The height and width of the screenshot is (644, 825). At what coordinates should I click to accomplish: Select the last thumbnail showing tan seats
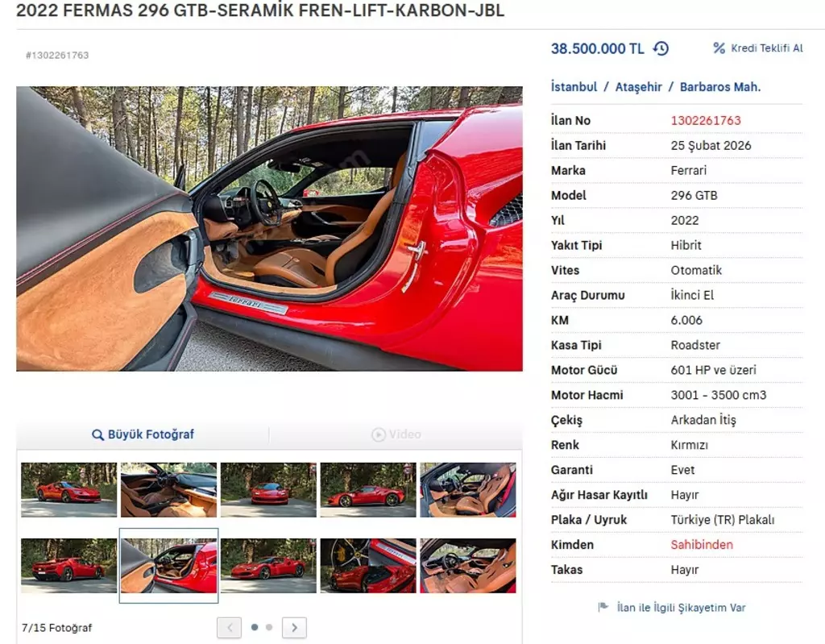[x=468, y=566]
